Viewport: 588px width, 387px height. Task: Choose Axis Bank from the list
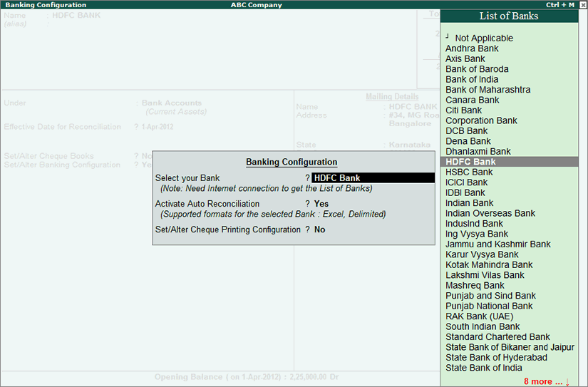pyautogui.click(x=465, y=58)
